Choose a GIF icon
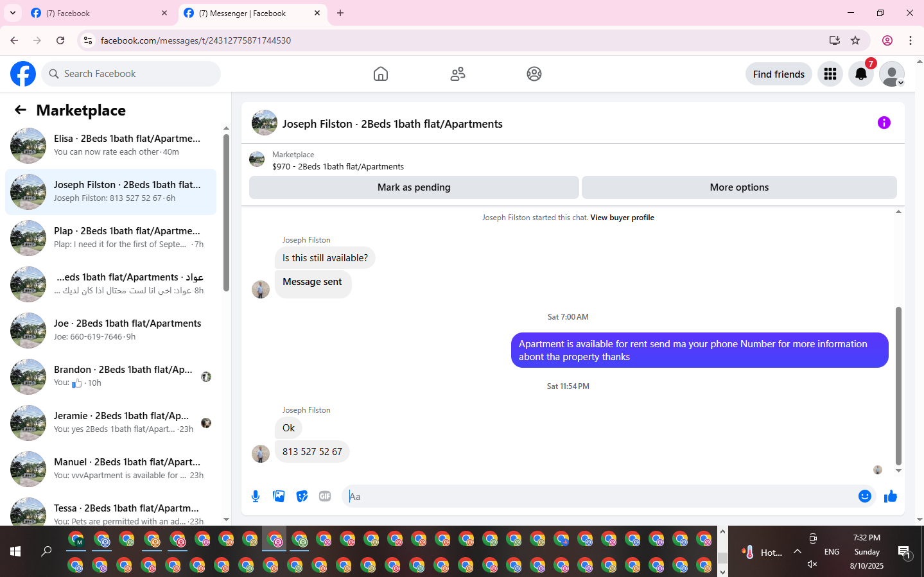The image size is (924, 577). (x=325, y=496)
